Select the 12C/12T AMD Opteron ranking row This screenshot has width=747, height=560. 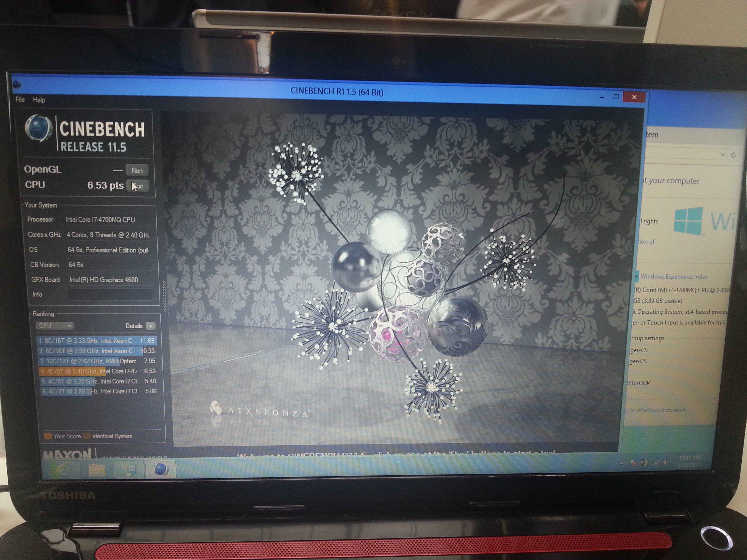point(97,361)
